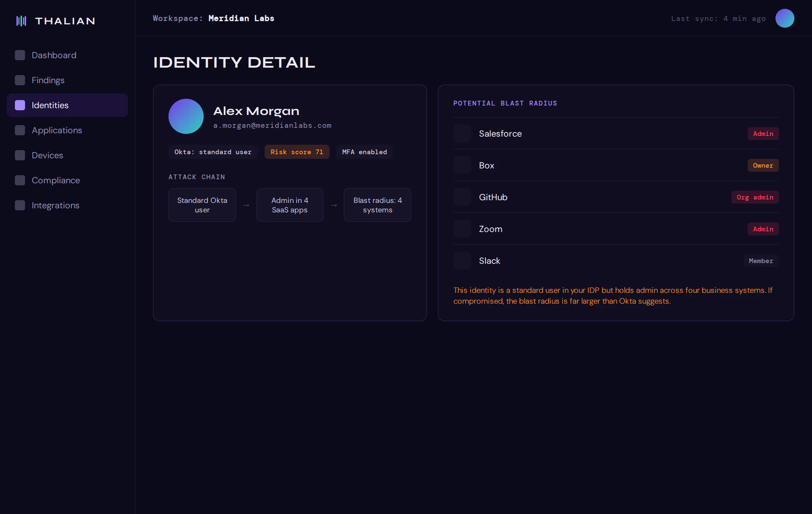Open the Devices section
The height and width of the screenshot is (514, 812).
67,155
